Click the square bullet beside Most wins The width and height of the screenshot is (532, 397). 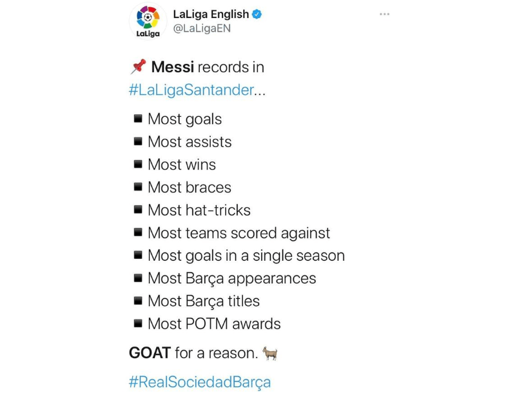[x=138, y=164]
